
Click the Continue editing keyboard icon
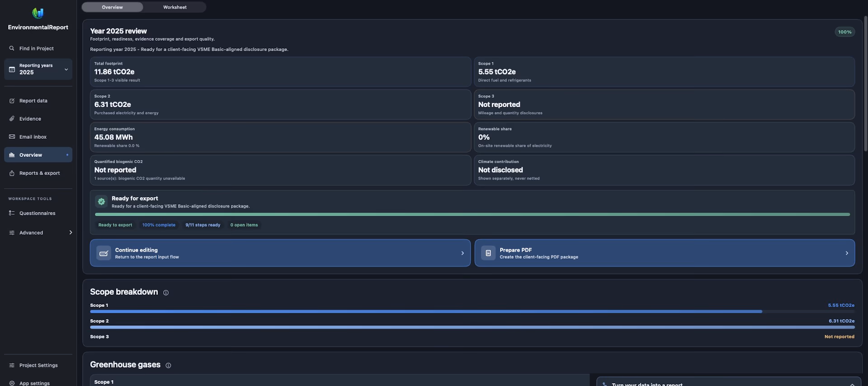click(104, 253)
